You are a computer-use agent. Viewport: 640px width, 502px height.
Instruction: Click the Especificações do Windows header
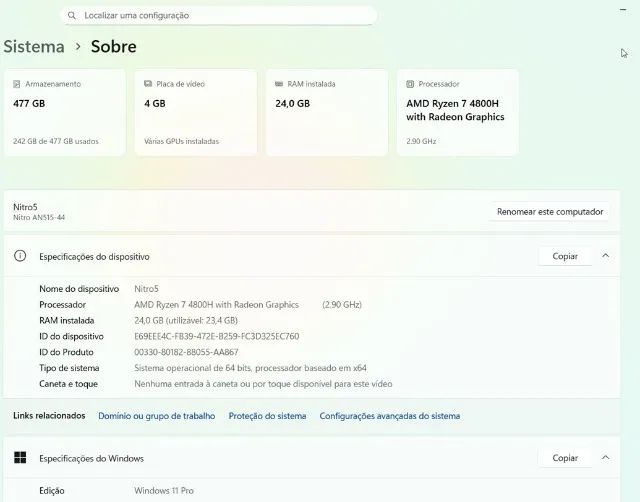point(91,458)
